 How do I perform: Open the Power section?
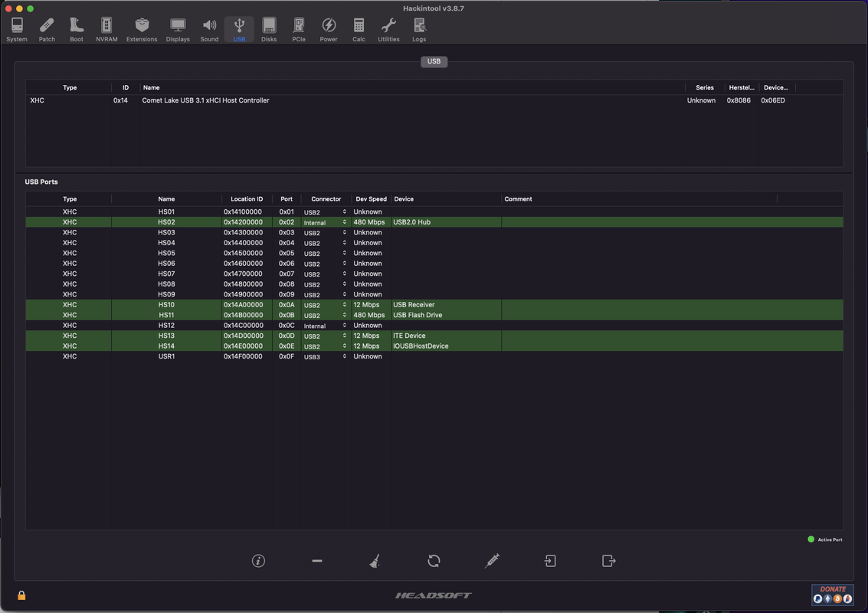click(x=329, y=29)
